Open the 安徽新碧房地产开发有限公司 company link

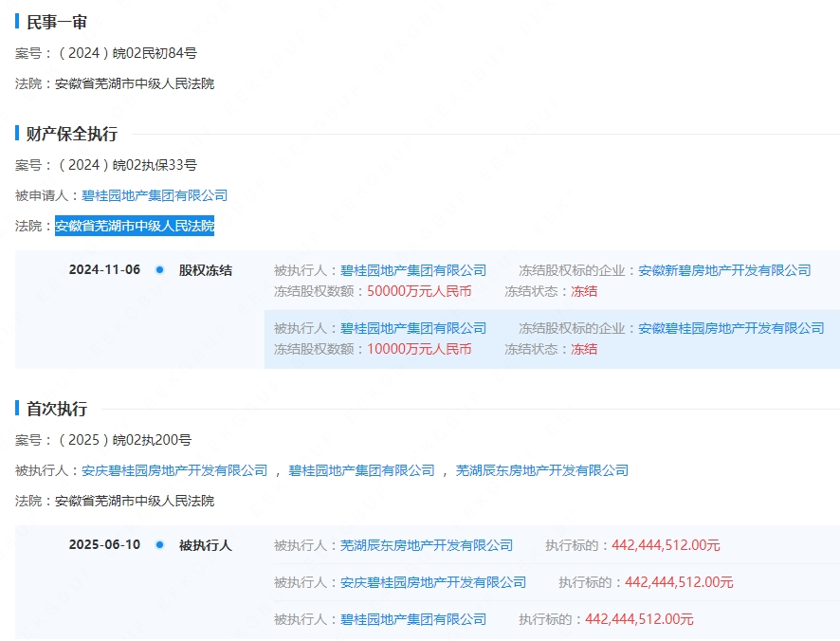tap(725, 270)
